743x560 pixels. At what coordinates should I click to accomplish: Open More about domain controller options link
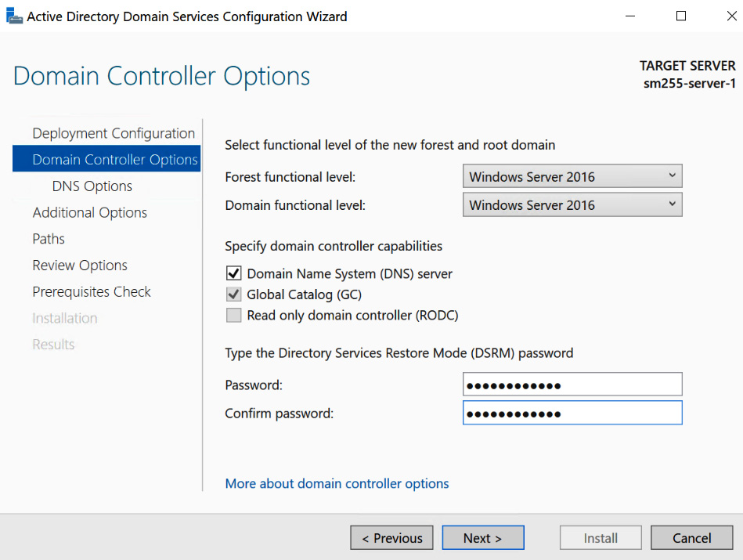click(x=337, y=483)
